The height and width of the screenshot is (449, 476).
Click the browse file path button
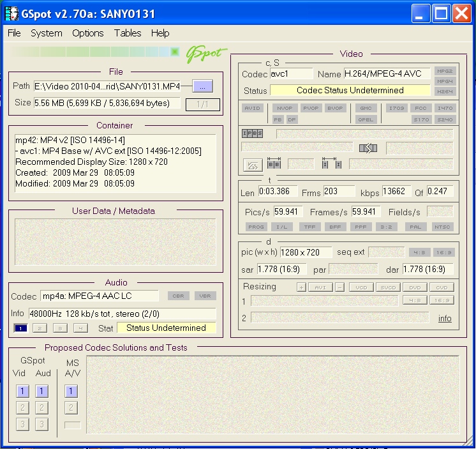[202, 87]
